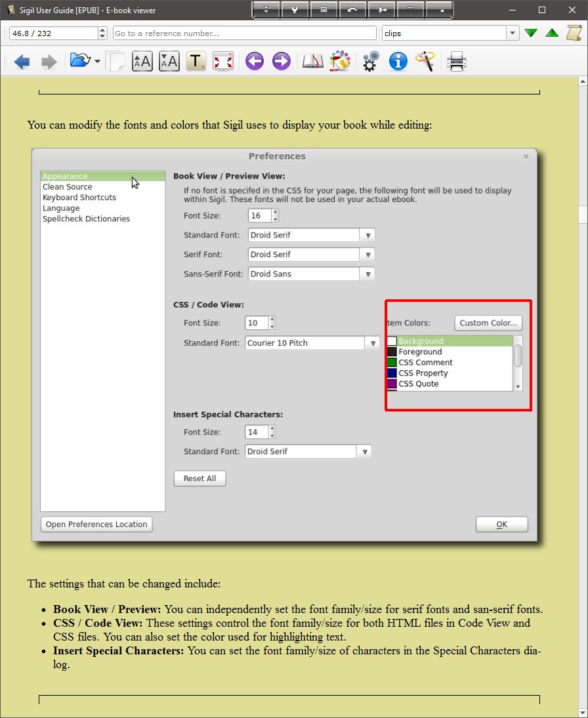Increase font size with larger AA icon

point(142,61)
